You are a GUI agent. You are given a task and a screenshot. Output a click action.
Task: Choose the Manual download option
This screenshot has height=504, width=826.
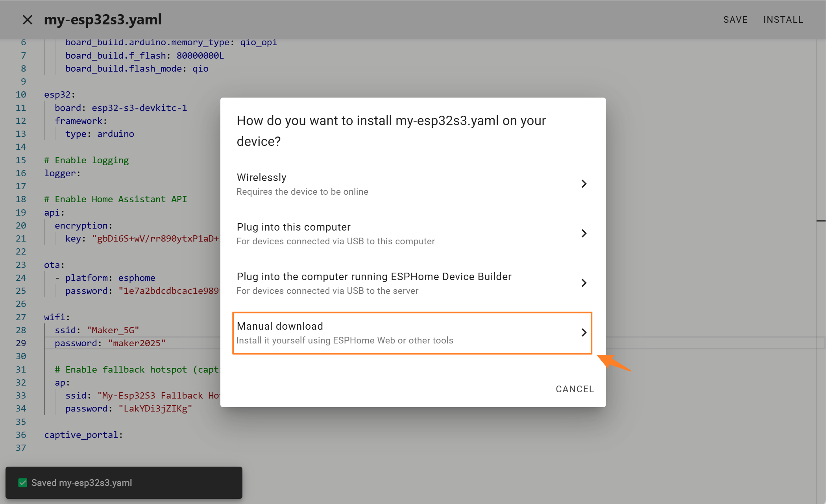coord(412,333)
